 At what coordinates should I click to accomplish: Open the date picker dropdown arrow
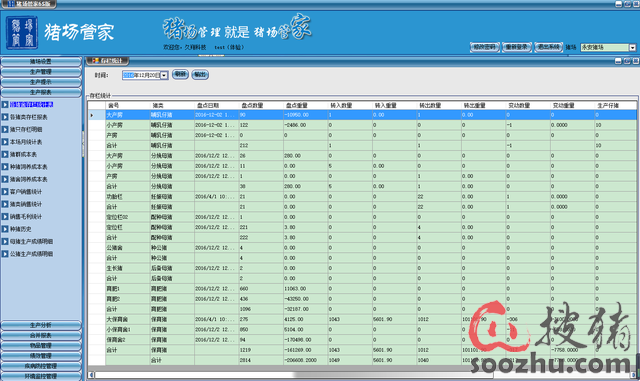164,75
